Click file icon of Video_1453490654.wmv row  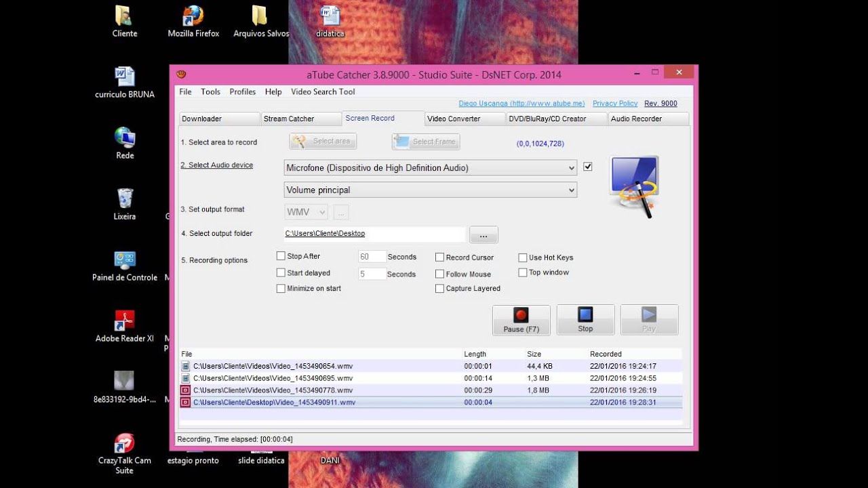click(185, 366)
